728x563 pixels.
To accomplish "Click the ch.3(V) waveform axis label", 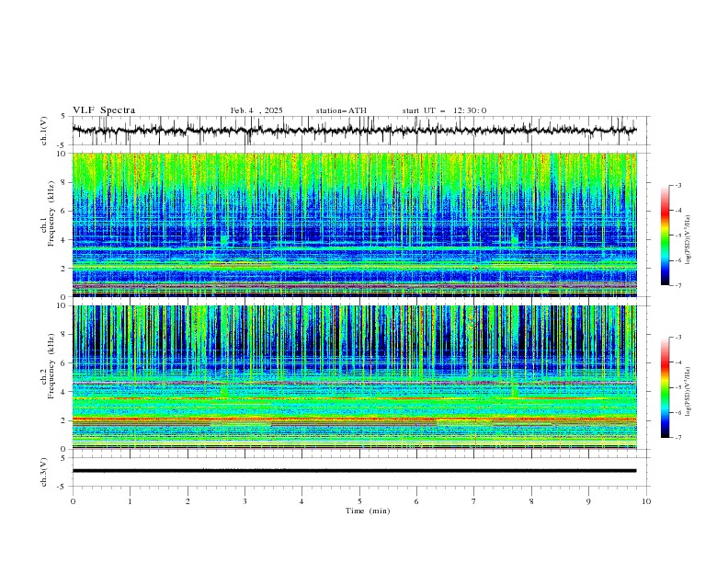I will point(44,472).
